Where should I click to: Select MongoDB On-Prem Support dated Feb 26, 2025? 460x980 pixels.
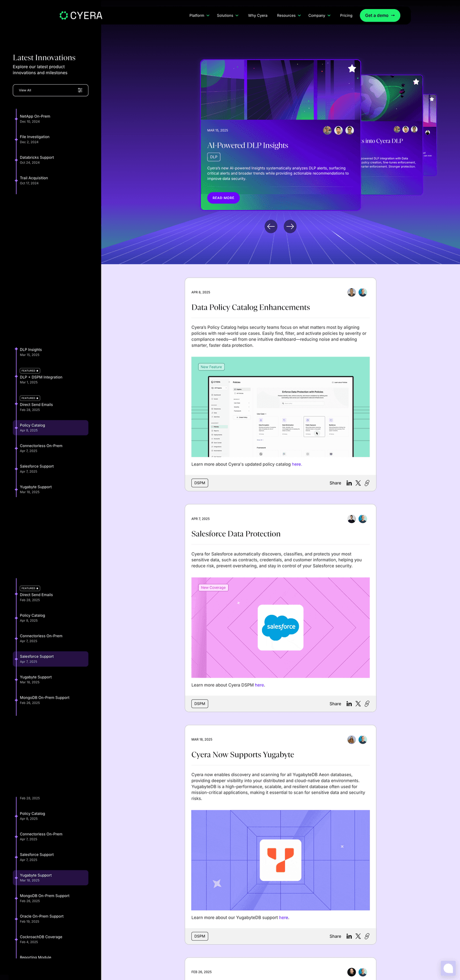coord(44,898)
